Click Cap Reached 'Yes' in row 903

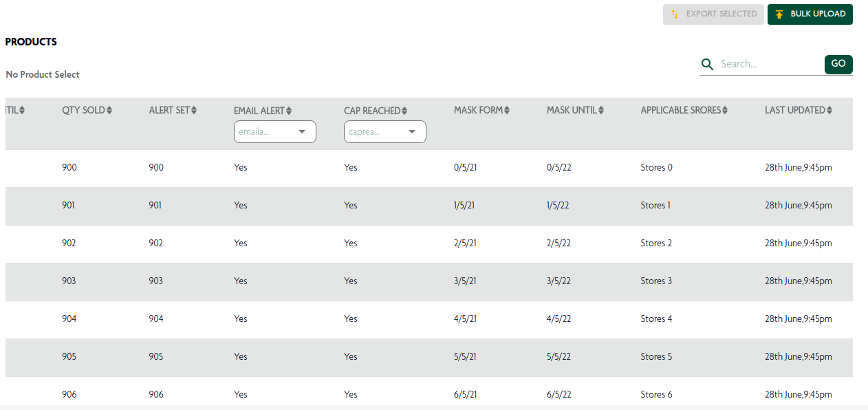[351, 281]
